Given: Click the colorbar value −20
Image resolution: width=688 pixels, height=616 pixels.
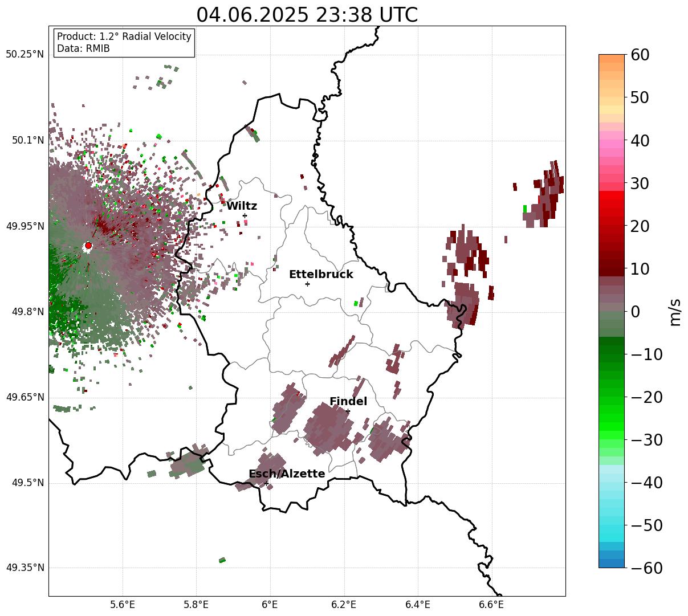Looking at the screenshot, I should click(646, 397).
